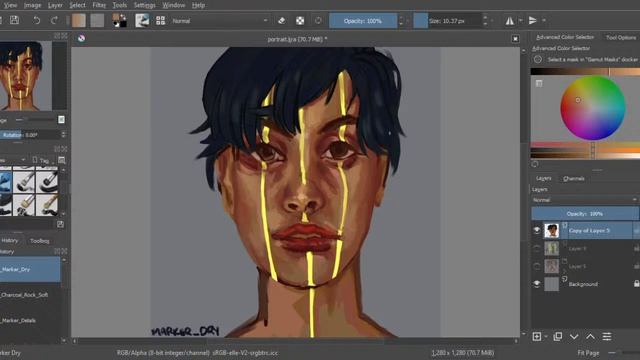Adjust the layer Opacity 100% slider
Screen dimensions: 640x360
[x=584, y=213]
